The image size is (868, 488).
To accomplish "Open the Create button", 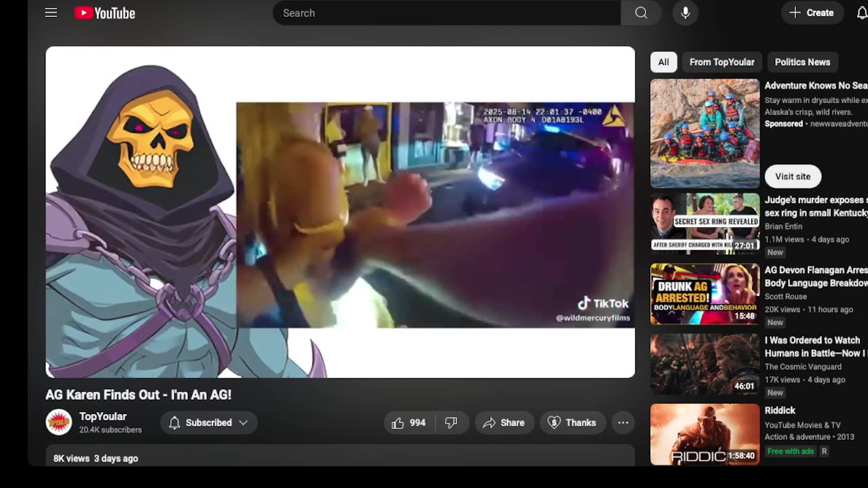I will point(812,13).
